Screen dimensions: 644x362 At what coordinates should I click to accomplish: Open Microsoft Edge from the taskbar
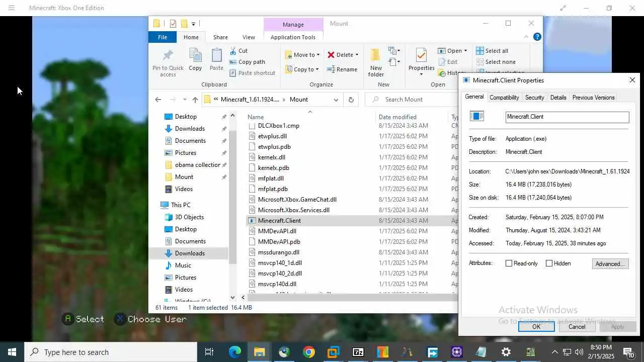(235, 352)
